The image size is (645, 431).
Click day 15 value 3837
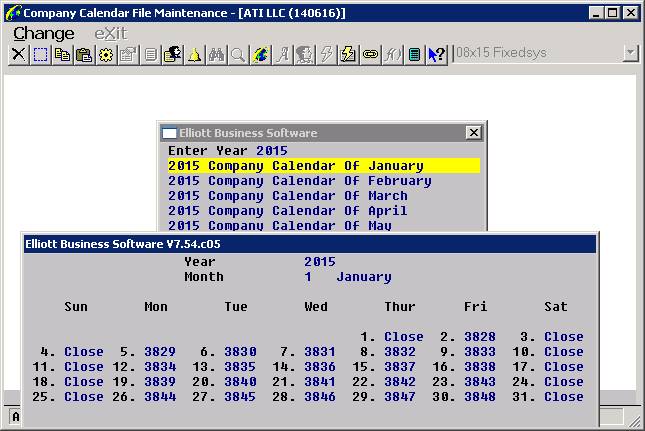[x=400, y=367]
